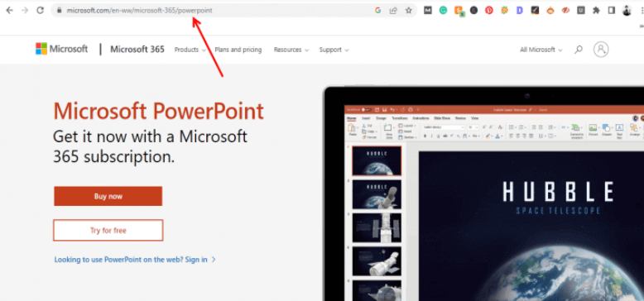Open the red Pinterest extension
Viewport: 644px width, 301px height.
(489, 11)
